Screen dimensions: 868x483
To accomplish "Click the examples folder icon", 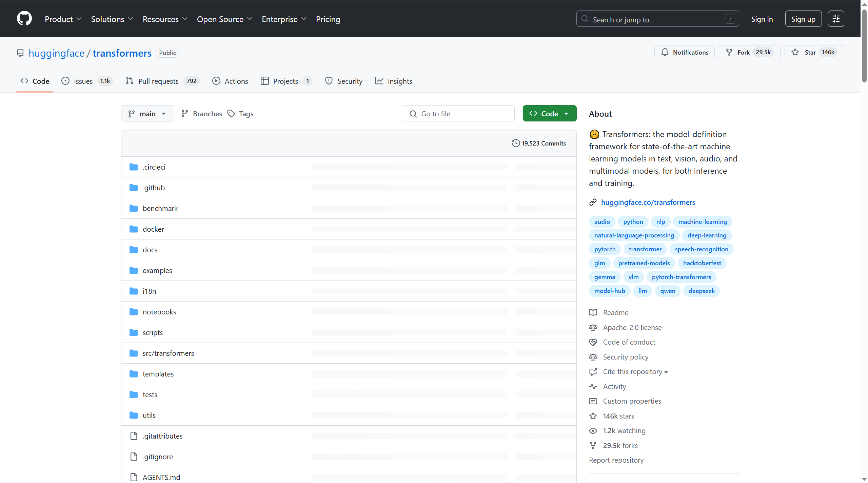I will tap(134, 270).
